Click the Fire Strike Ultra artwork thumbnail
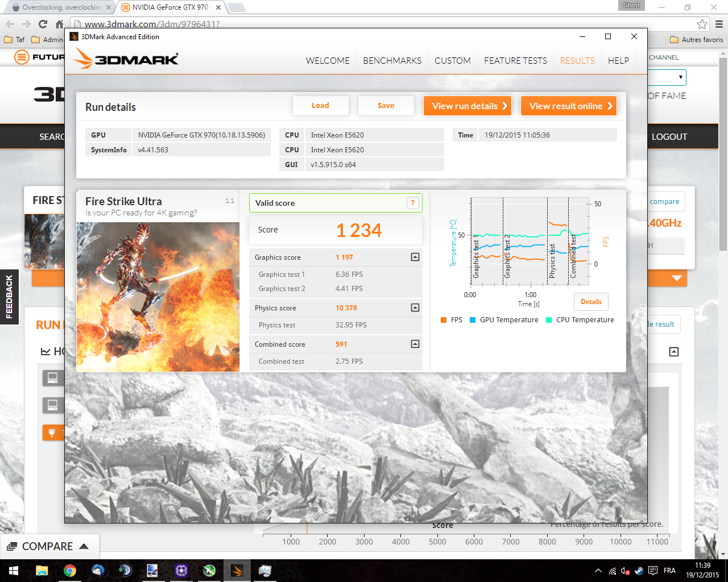 pyautogui.click(x=158, y=297)
